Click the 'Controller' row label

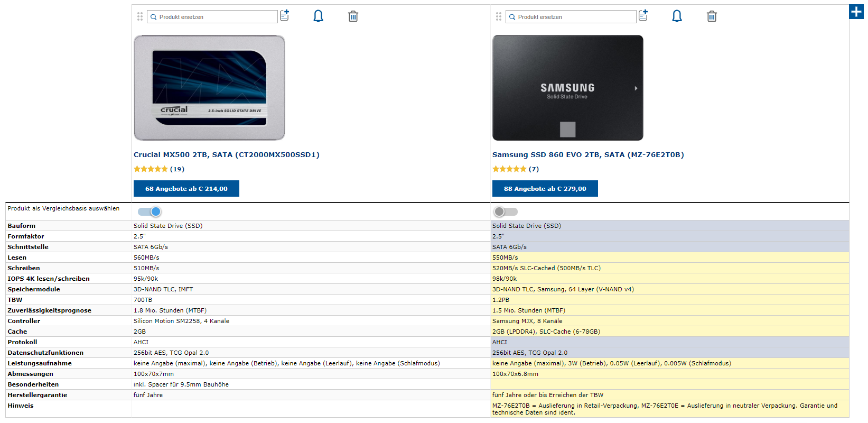24,321
